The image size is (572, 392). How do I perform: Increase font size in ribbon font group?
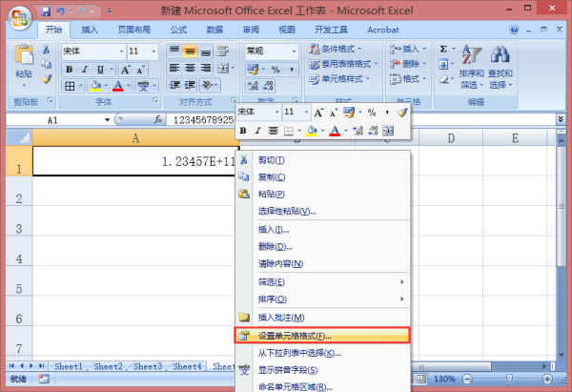click(x=126, y=70)
